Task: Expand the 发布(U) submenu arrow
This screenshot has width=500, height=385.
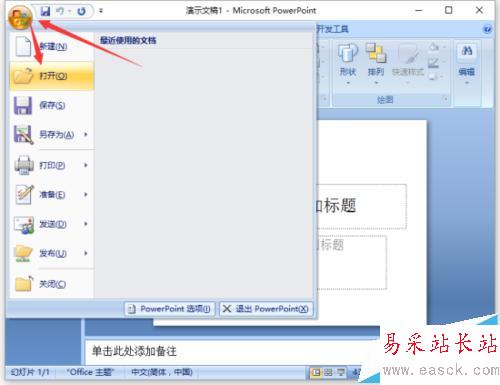Action: [86, 253]
